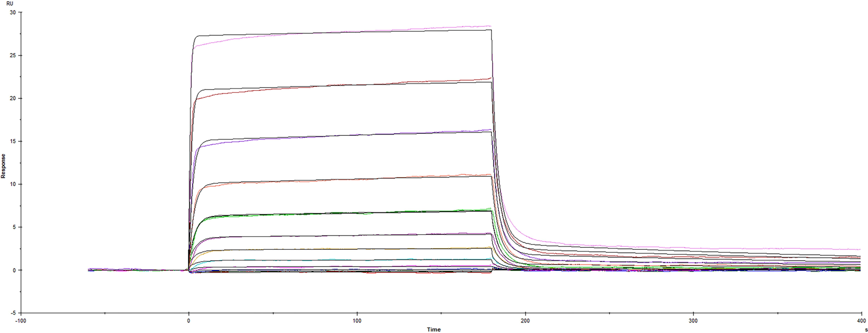The width and height of the screenshot is (868, 333).
Task: Click the 25 tick label on y-axis
Action: click(x=13, y=55)
